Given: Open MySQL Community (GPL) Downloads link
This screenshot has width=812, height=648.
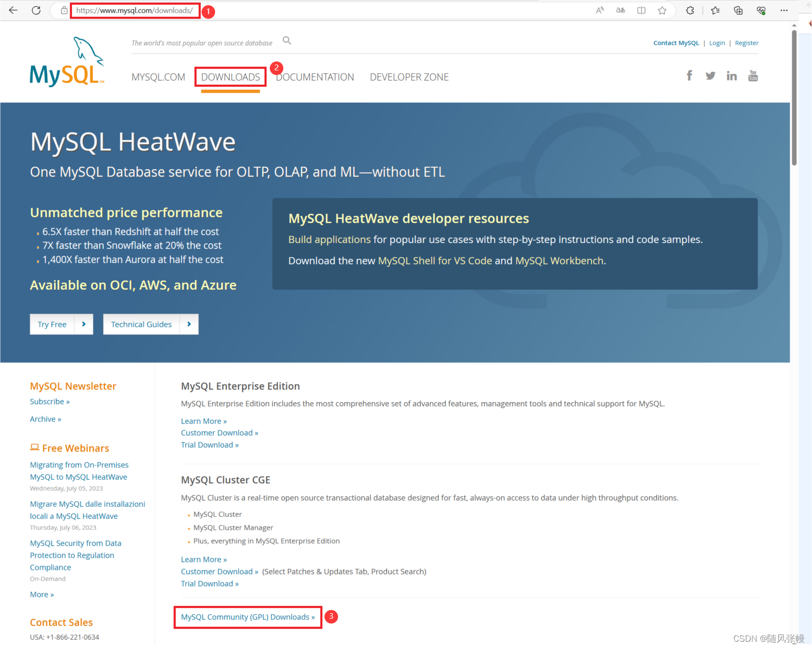Looking at the screenshot, I should (x=248, y=617).
